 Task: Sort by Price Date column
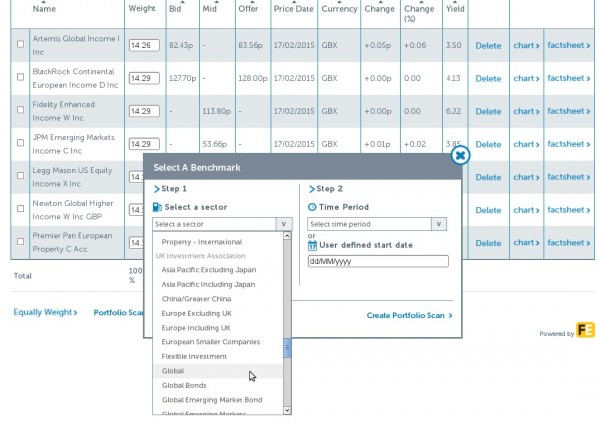pyautogui.click(x=293, y=9)
